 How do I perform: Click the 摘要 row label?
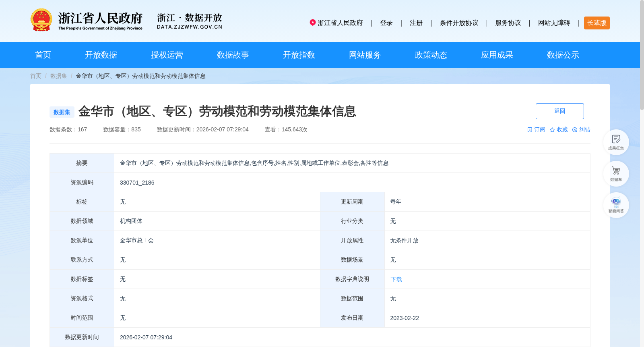(82, 163)
